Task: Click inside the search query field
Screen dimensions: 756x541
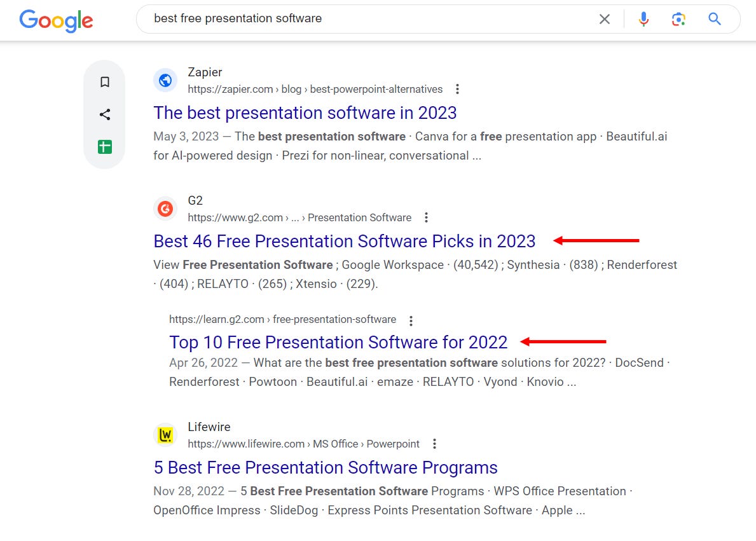Action: click(x=371, y=19)
